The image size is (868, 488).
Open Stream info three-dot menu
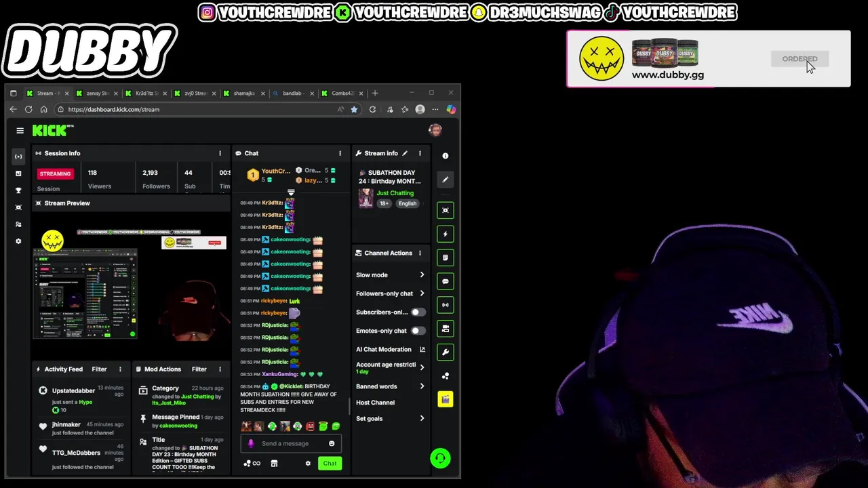[420, 153]
